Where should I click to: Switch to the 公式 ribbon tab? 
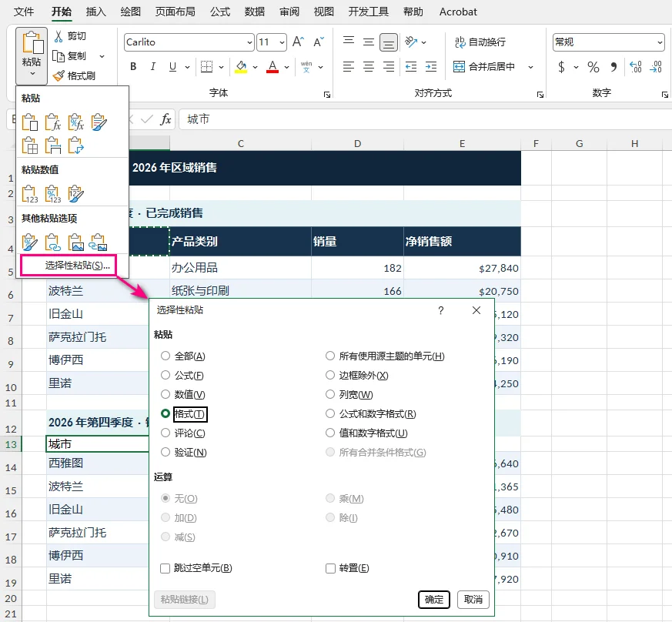(x=220, y=12)
